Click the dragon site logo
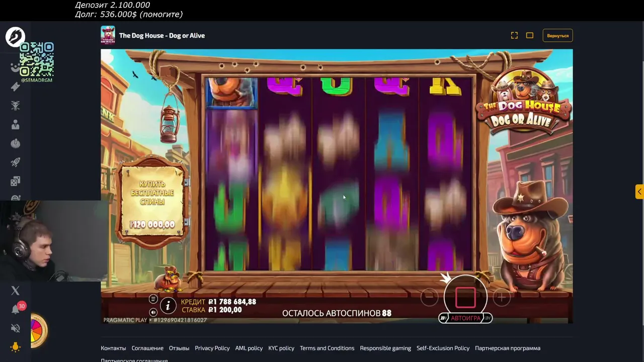 click(x=15, y=37)
